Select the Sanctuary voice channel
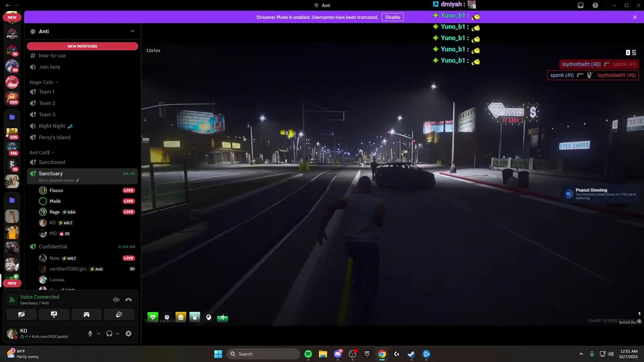 click(x=83, y=176)
